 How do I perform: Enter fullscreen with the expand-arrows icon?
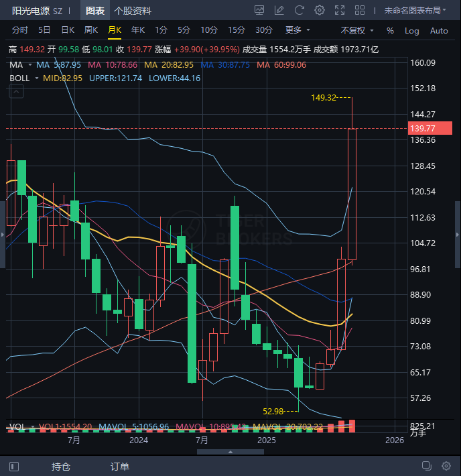pos(340,10)
